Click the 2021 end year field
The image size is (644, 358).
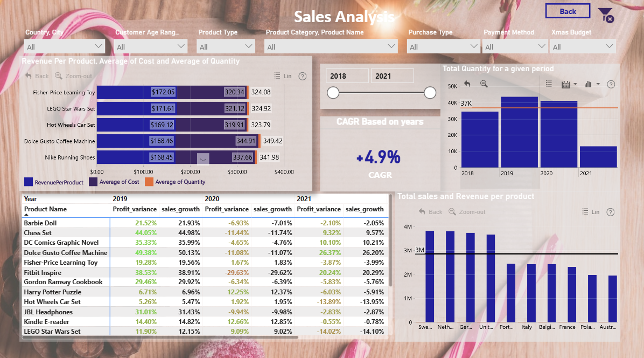click(393, 76)
